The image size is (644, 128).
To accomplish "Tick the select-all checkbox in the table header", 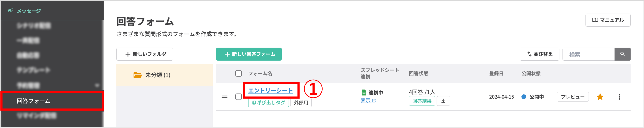I will 239,73.
